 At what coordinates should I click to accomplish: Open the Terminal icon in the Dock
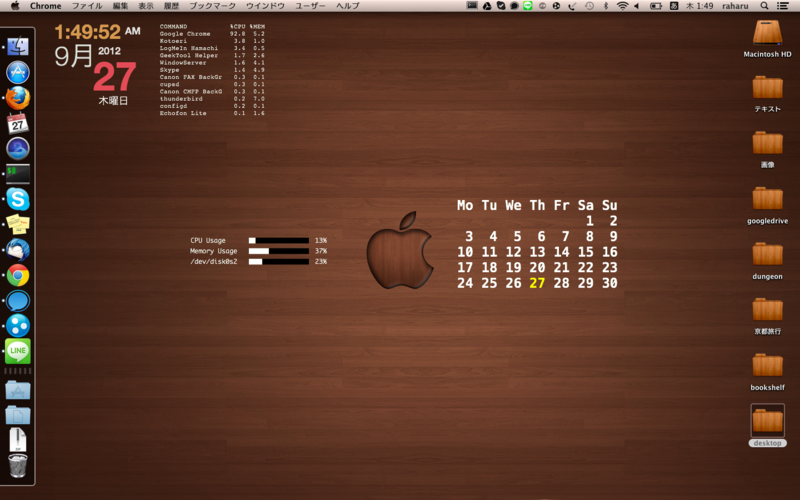pyautogui.click(x=17, y=174)
